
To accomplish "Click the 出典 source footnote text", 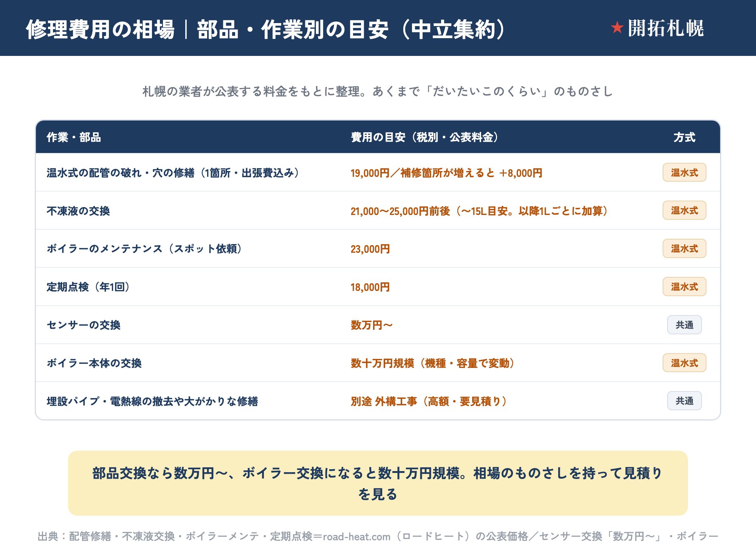I will [x=378, y=536].
